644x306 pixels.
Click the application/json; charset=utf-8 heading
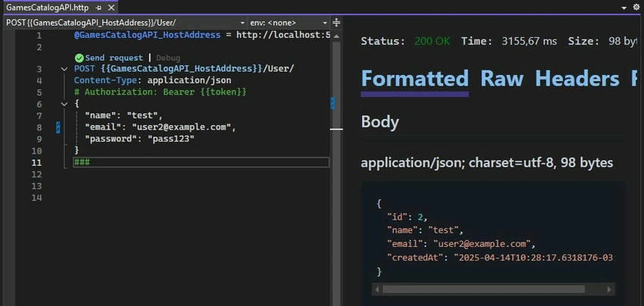(x=486, y=163)
